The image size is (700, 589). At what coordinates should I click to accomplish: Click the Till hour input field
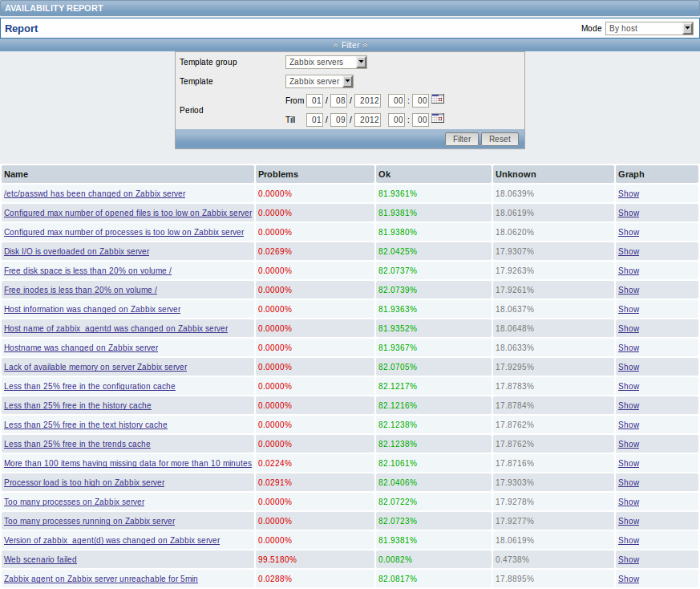(396, 120)
